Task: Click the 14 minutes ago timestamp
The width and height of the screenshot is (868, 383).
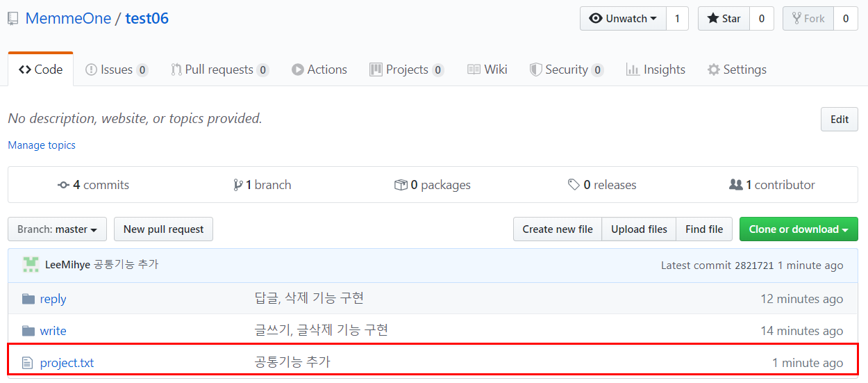Action: pos(801,331)
